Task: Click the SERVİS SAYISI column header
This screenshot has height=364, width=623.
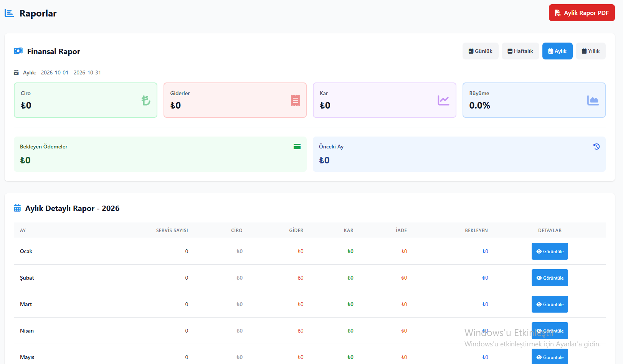Action: [172, 231]
